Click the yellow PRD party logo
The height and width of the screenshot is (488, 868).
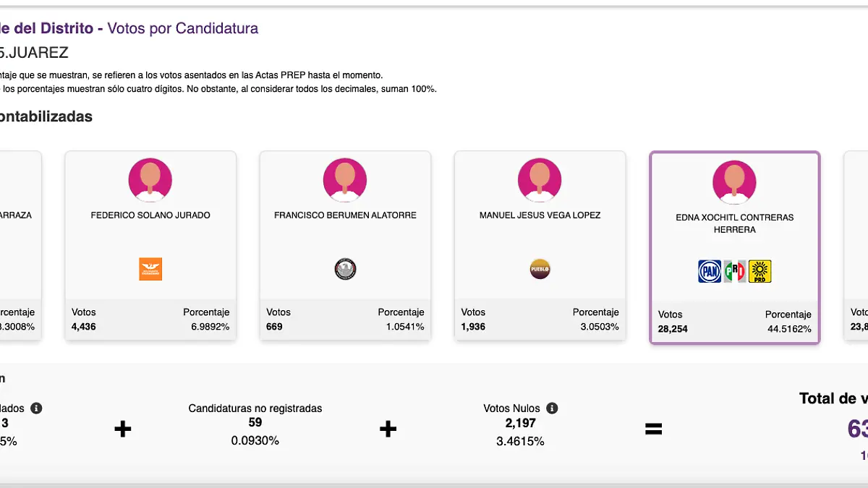click(759, 271)
